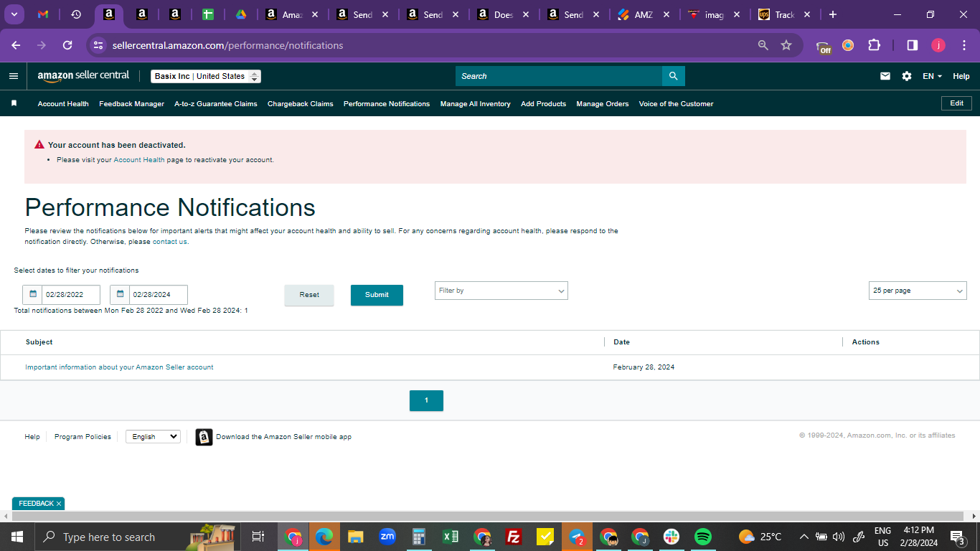Open Excel from the taskbar

[451, 537]
